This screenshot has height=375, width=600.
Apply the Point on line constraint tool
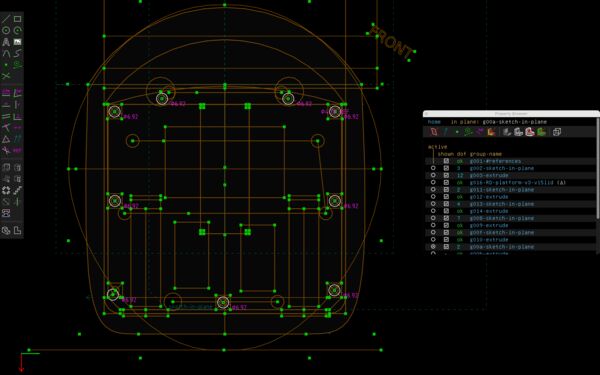click(6, 127)
